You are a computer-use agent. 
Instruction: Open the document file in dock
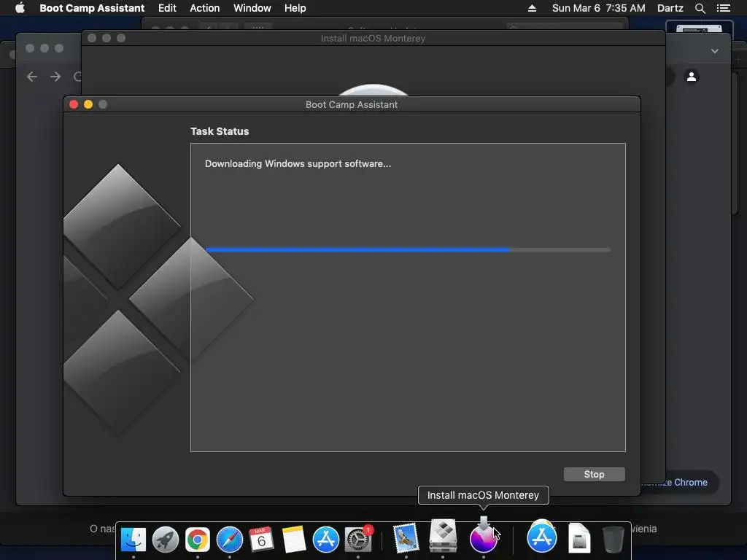(579, 538)
